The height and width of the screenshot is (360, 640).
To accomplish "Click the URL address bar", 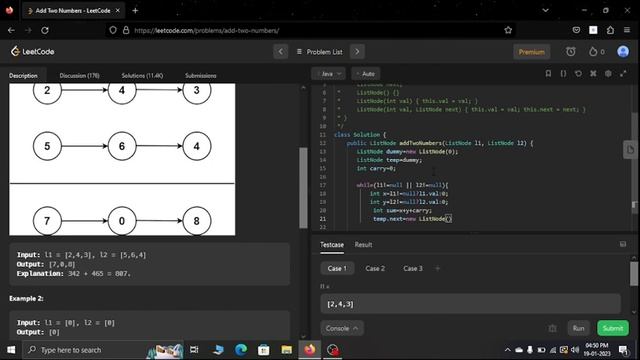I will point(310,30).
